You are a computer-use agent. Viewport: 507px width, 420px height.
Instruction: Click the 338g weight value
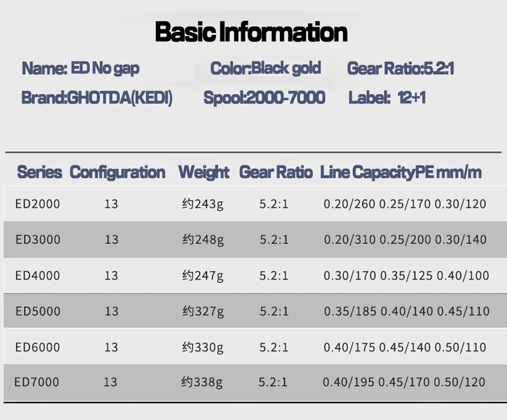click(202, 382)
